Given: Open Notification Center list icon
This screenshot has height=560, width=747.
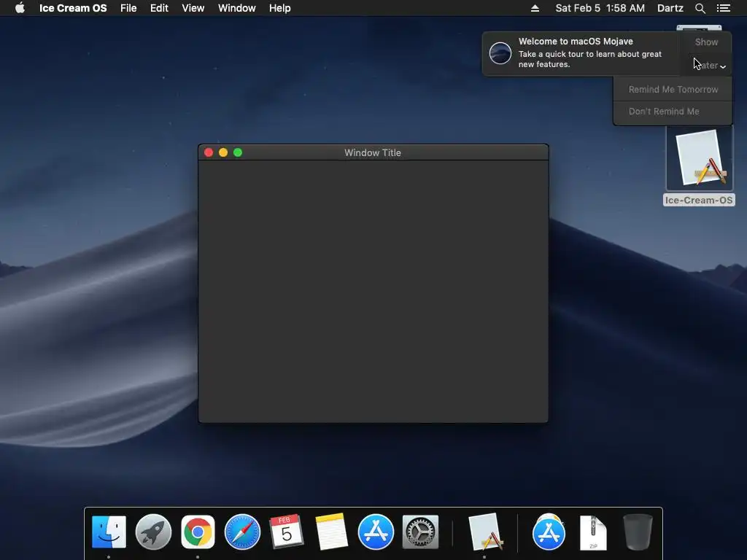Looking at the screenshot, I should pos(724,8).
